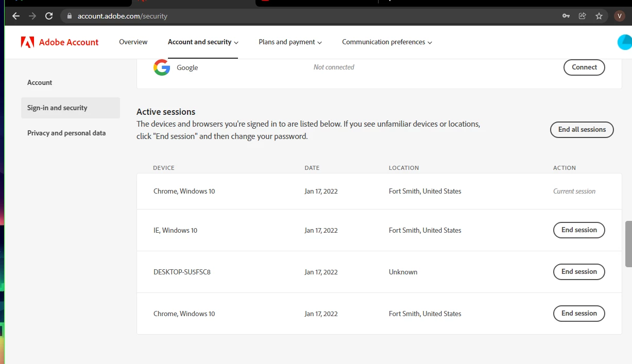Open the Chrome profile avatar V

[x=620, y=16]
